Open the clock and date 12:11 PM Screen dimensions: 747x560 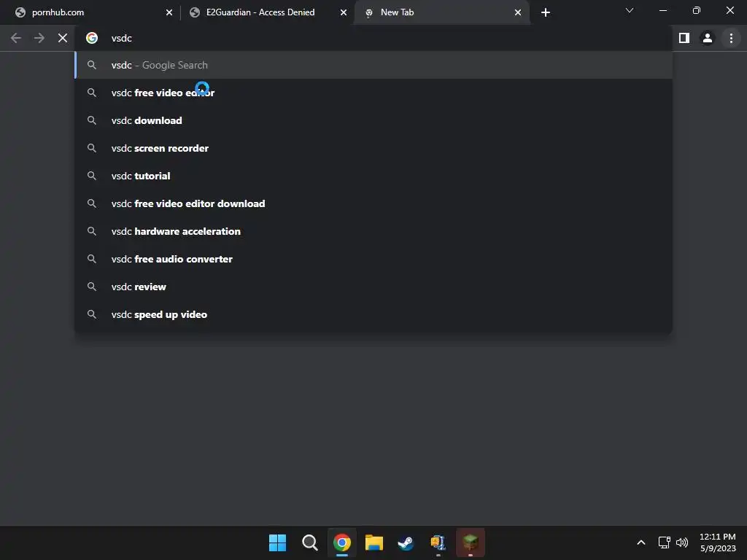click(718, 542)
